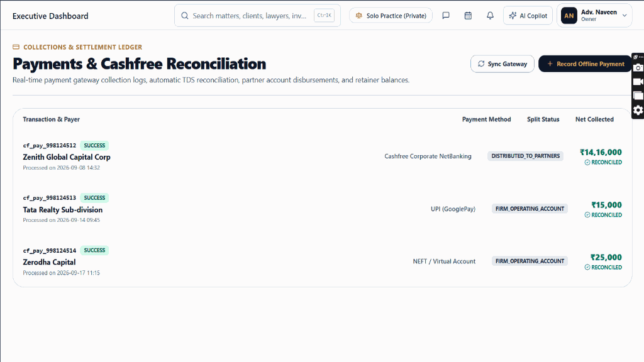
Task: Open the calendar icon in the header
Action: [x=468, y=16]
